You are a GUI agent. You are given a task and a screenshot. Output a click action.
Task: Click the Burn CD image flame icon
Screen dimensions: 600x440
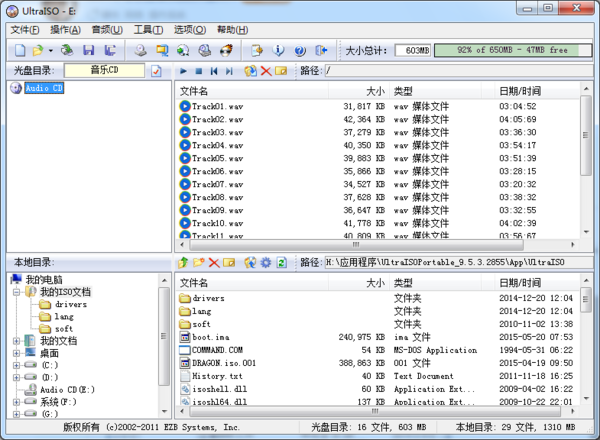coord(227,50)
